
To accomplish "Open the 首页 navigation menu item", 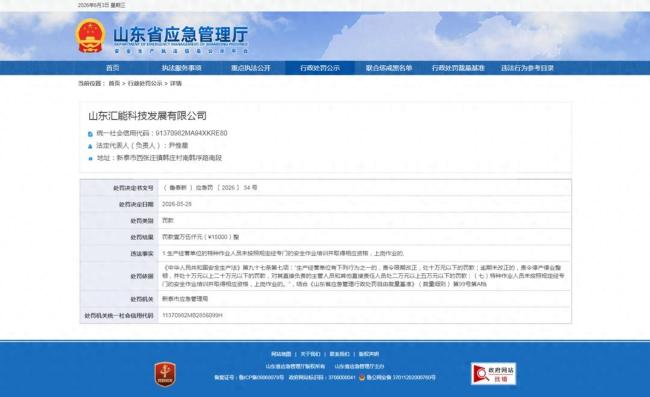I will coord(112,68).
